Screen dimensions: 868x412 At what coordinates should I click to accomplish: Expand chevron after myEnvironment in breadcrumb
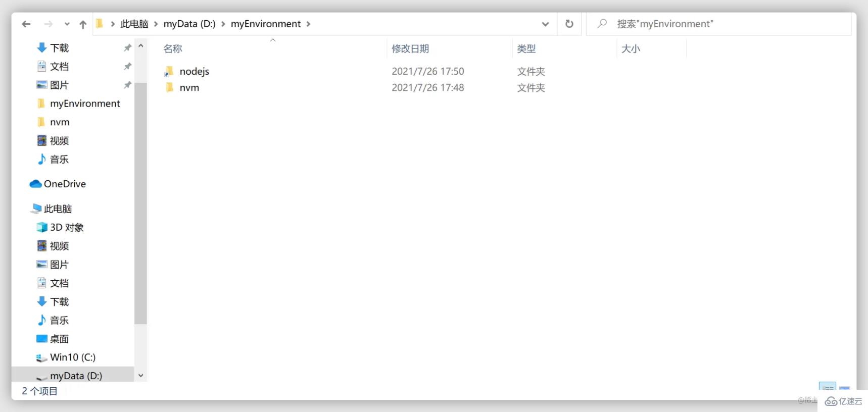(308, 24)
